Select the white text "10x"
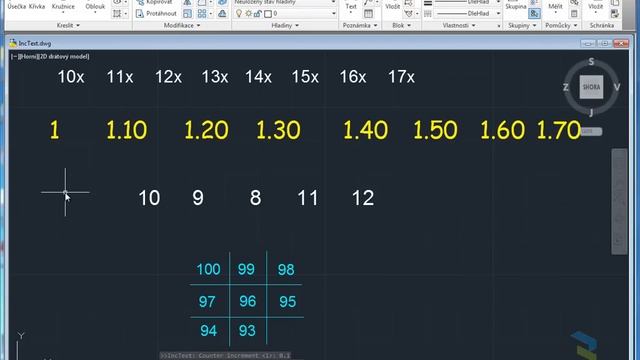 (71, 77)
